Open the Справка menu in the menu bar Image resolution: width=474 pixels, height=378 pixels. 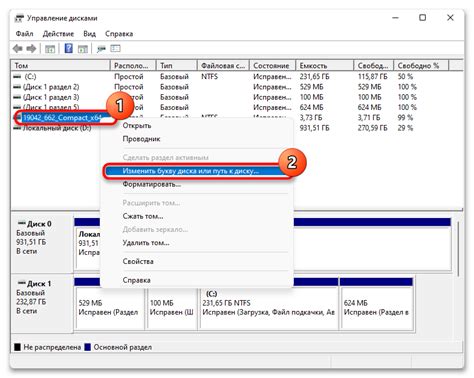119,34
